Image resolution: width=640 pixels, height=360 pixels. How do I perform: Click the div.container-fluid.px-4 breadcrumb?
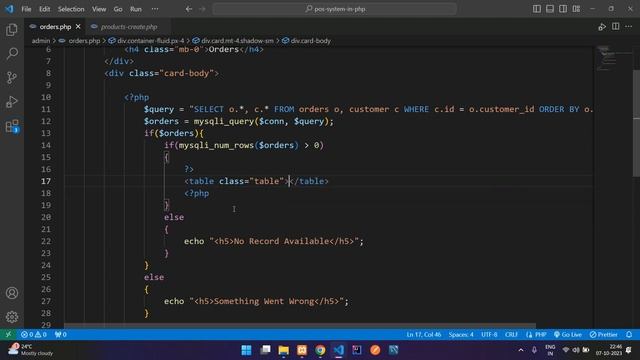pos(150,41)
